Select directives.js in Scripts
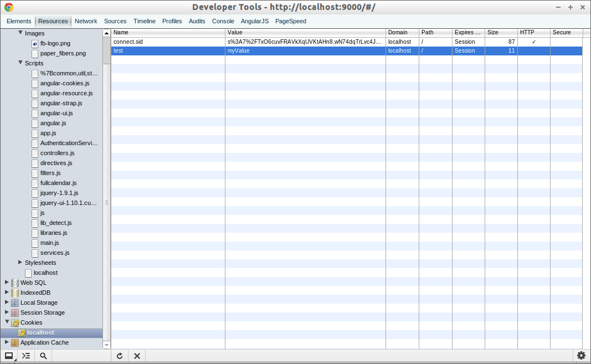This screenshot has height=364, width=591. click(56, 163)
